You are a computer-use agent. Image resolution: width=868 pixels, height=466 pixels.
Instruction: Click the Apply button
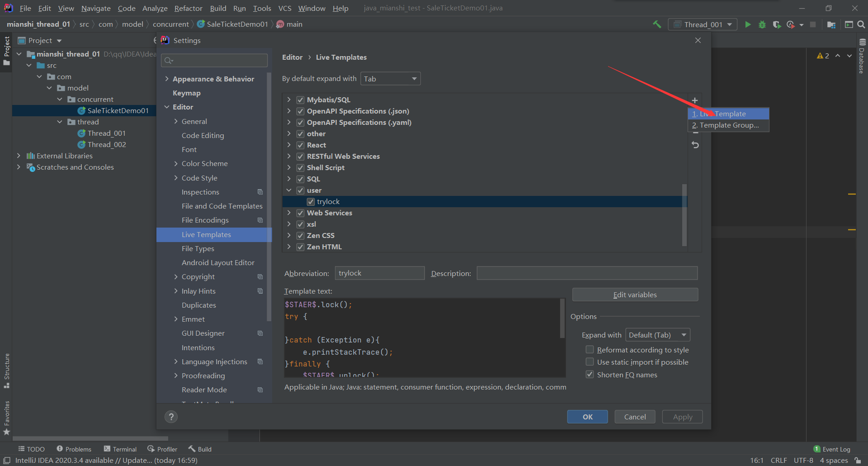(x=682, y=417)
